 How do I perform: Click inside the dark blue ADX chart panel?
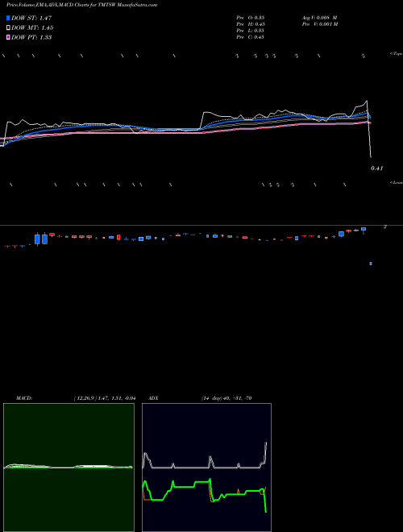pos(206,468)
